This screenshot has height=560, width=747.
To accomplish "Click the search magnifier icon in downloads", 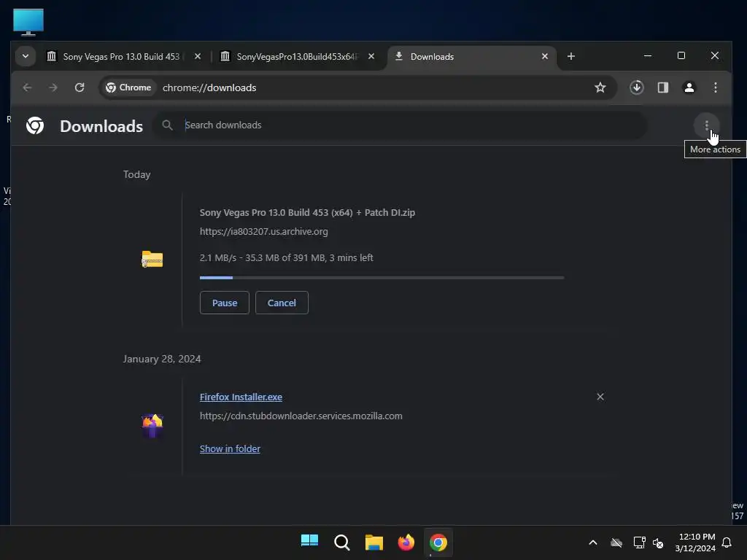I will coord(167,125).
